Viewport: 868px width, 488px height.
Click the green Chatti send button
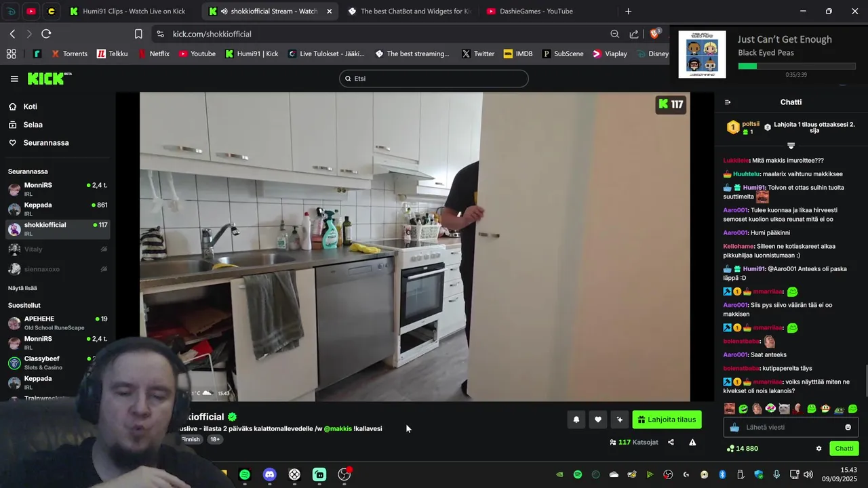(x=844, y=449)
